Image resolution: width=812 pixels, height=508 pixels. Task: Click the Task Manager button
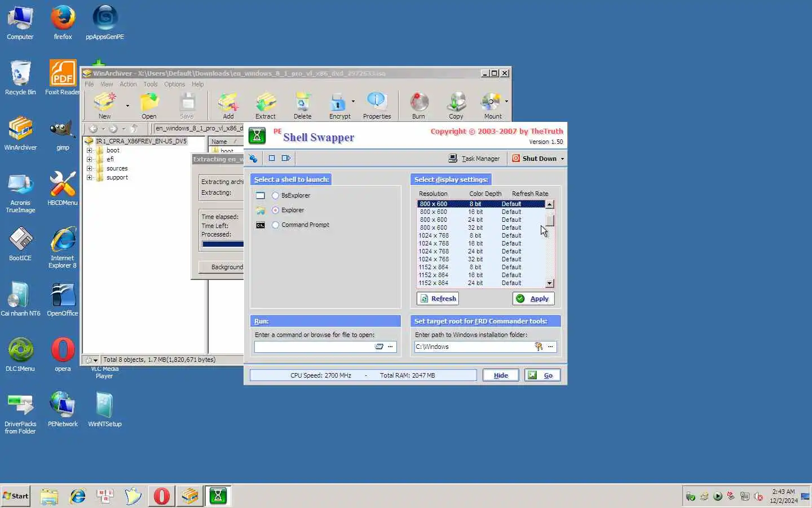tap(474, 159)
